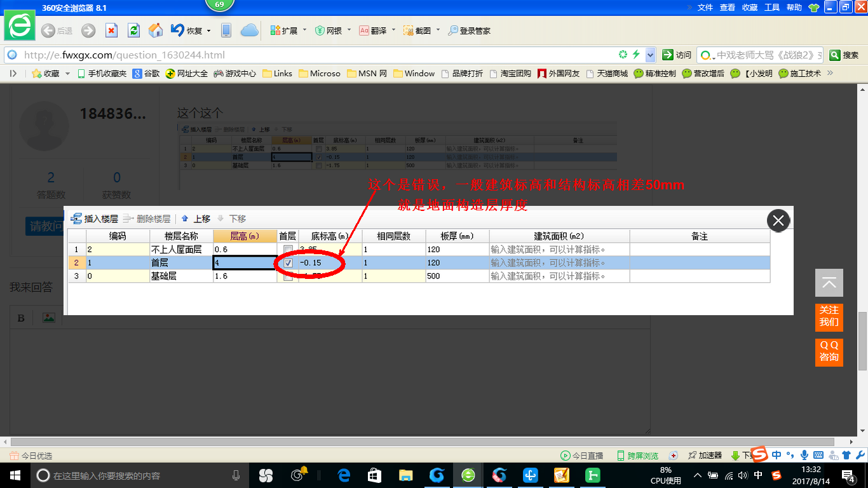Stop page loading with the red X icon

111,30
